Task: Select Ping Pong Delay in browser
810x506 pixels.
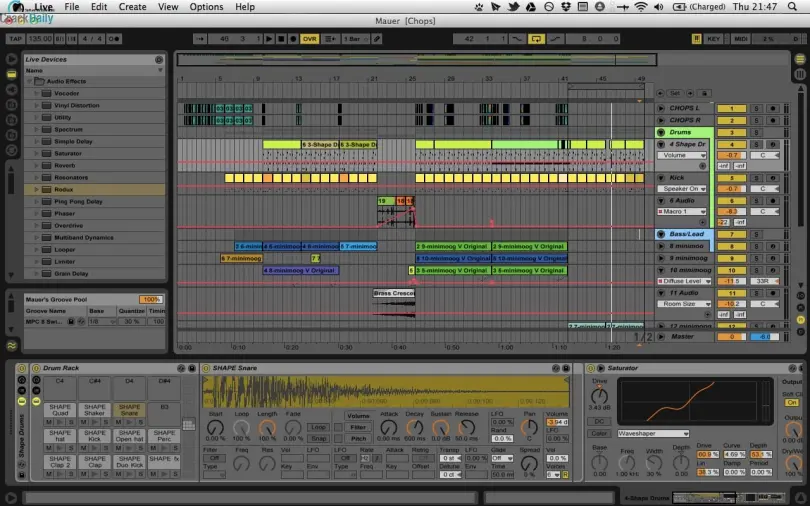Action: point(78,201)
